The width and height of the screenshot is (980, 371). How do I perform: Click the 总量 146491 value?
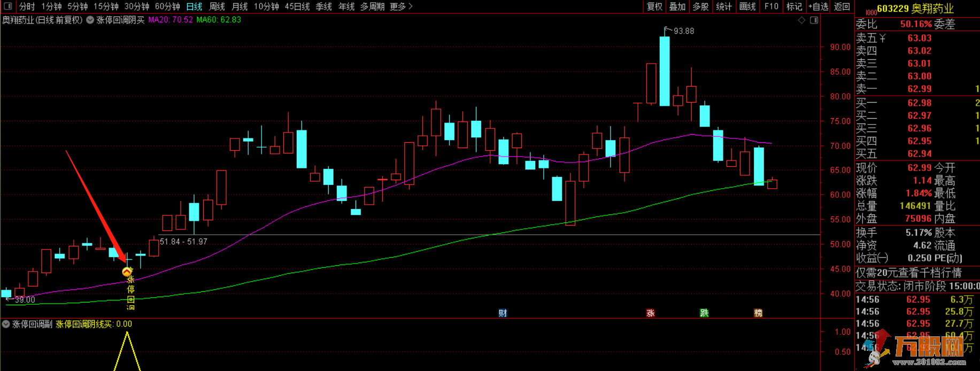pyautogui.click(x=916, y=206)
